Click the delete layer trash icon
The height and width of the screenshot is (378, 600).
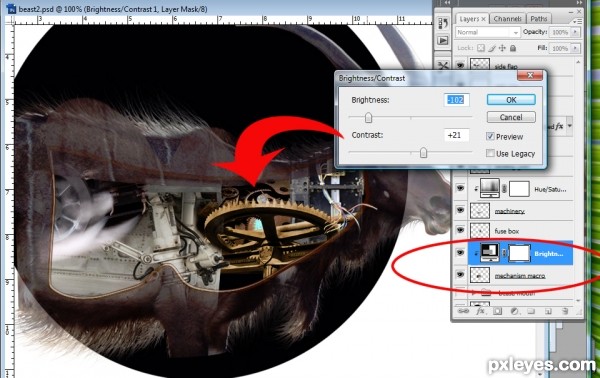point(565,311)
